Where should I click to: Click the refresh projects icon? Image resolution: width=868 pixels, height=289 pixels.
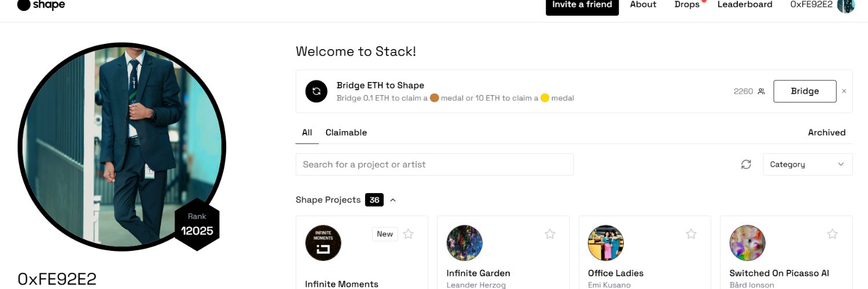746,165
